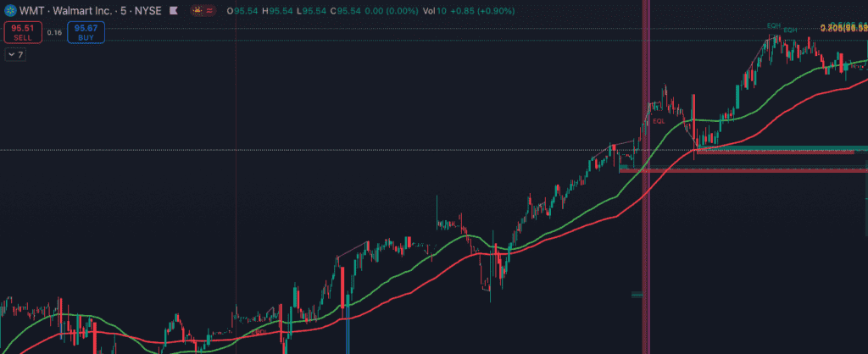Click the open value O95.54

click(244, 10)
